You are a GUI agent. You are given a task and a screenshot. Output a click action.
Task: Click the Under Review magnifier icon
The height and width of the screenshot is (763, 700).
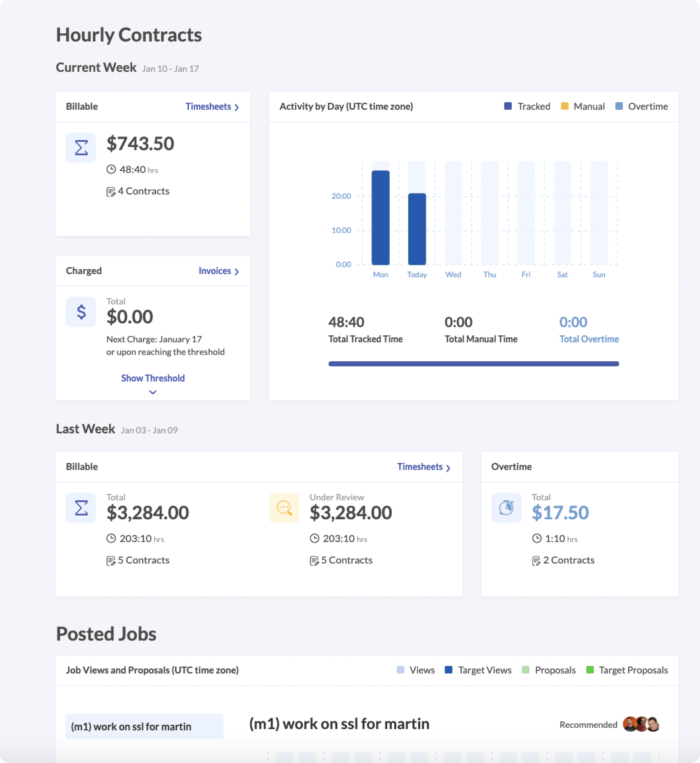click(284, 508)
